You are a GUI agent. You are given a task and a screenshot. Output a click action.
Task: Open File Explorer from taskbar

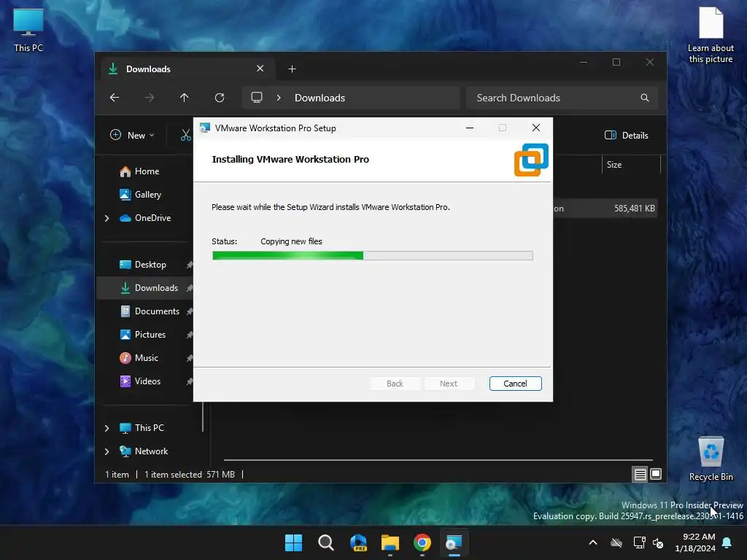point(390,542)
